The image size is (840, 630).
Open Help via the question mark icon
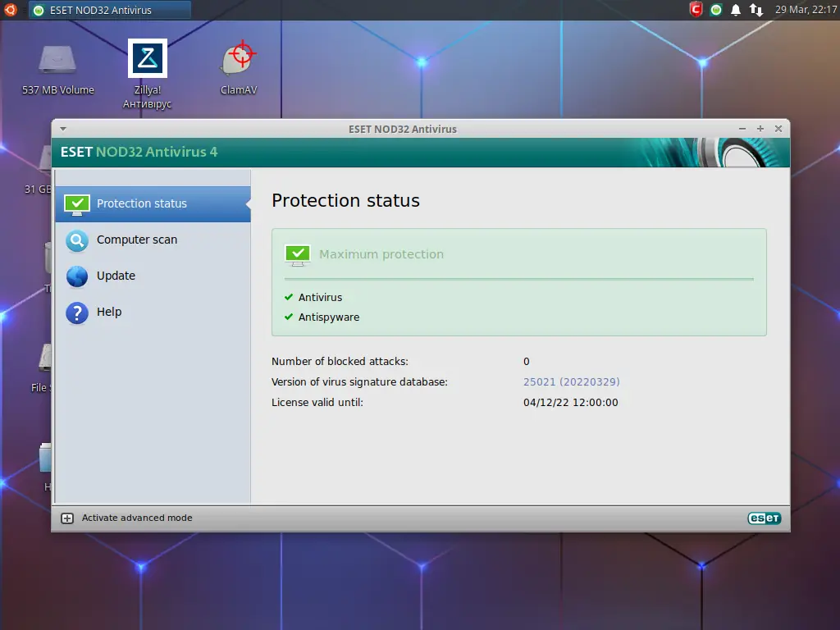[76, 312]
